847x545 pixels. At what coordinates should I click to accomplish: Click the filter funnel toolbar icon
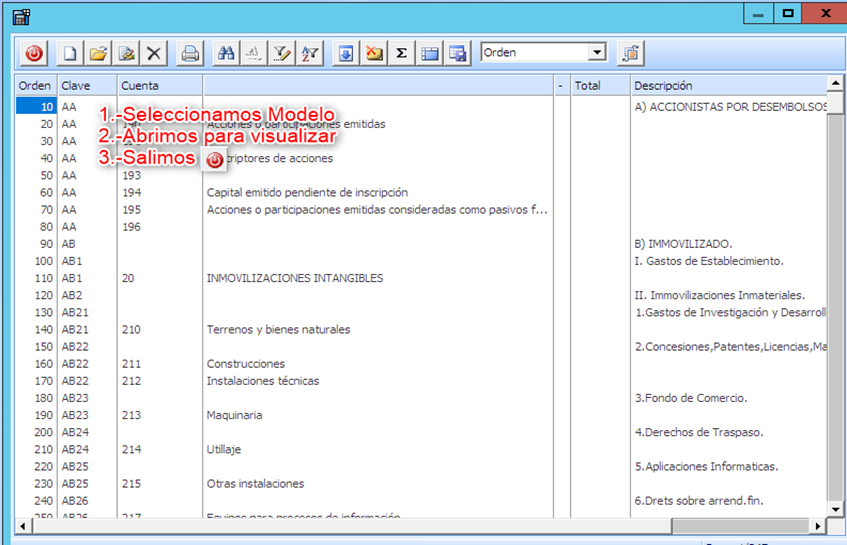283,53
